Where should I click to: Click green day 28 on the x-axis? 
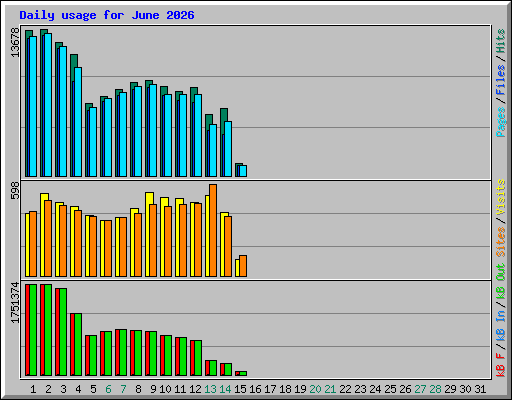coord(435,389)
